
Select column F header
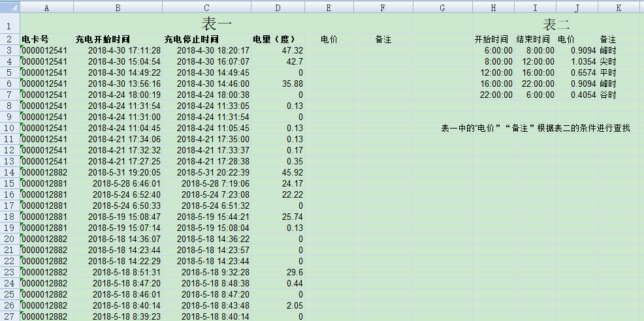(383, 7)
